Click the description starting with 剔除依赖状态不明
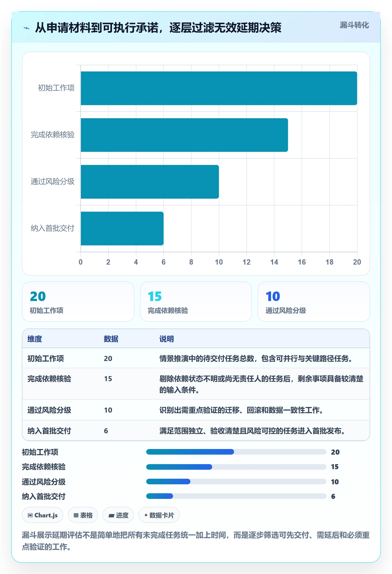Image resolution: width=392 pixels, height=574 pixels. (261, 384)
